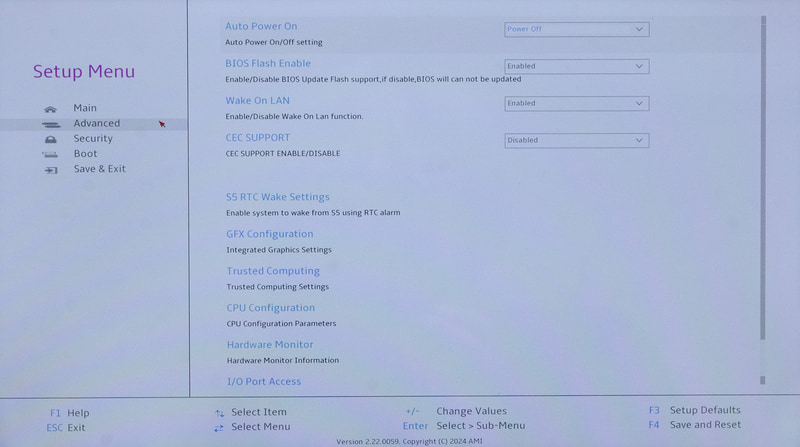Select the Auto Power On setting label
The height and width of the screenshot is (447, 800).
point(261,26)
